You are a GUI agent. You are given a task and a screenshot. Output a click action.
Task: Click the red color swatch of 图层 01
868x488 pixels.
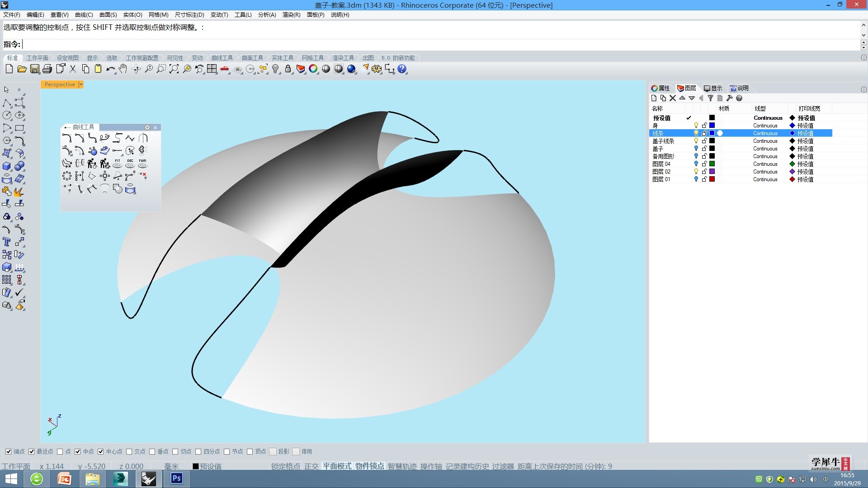pos(712,179)
